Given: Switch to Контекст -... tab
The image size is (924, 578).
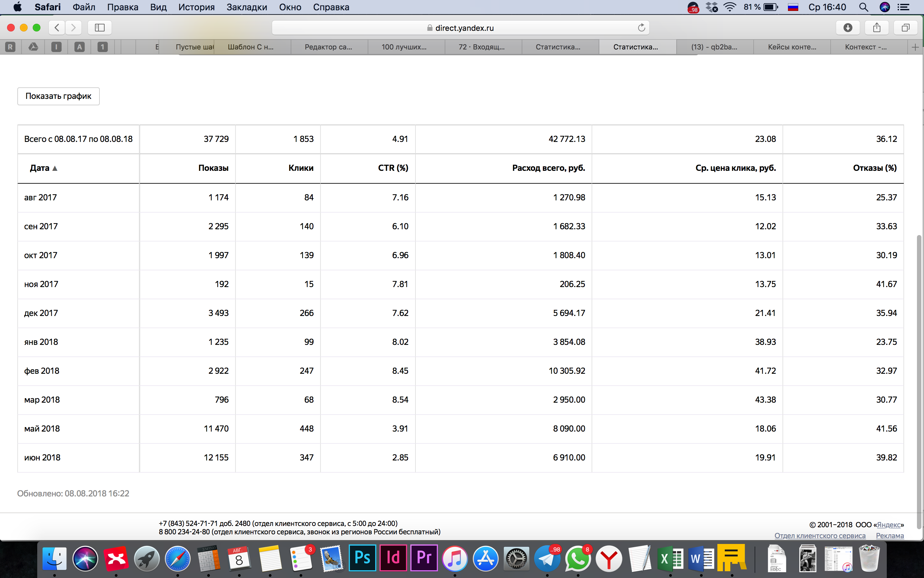Looking at the screenshot, I should tap(869, 47).
